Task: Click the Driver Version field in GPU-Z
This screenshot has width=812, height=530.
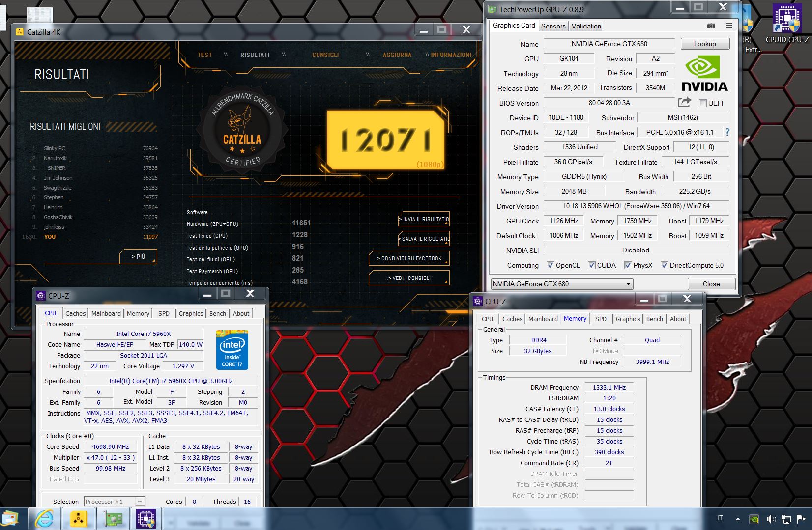Action: click(636, 206)
